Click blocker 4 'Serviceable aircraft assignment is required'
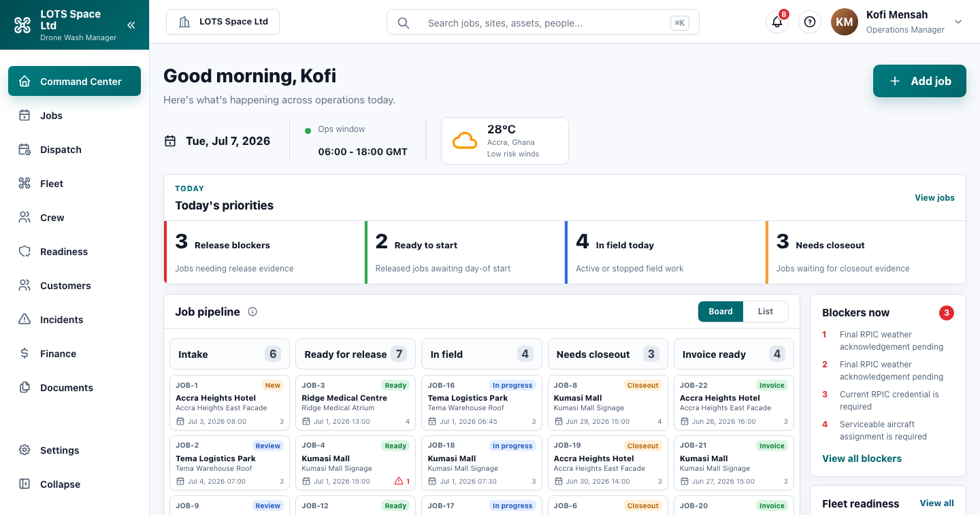Screen dimensions: 980x515 (887, 431)
